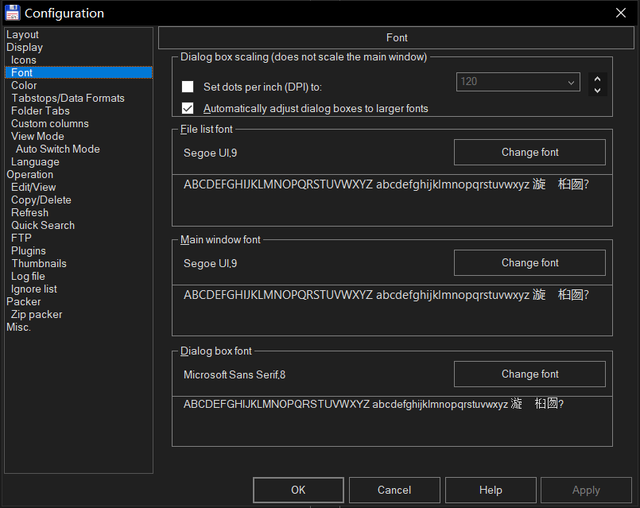Click the Dialog box font sample text

point(373,404)
